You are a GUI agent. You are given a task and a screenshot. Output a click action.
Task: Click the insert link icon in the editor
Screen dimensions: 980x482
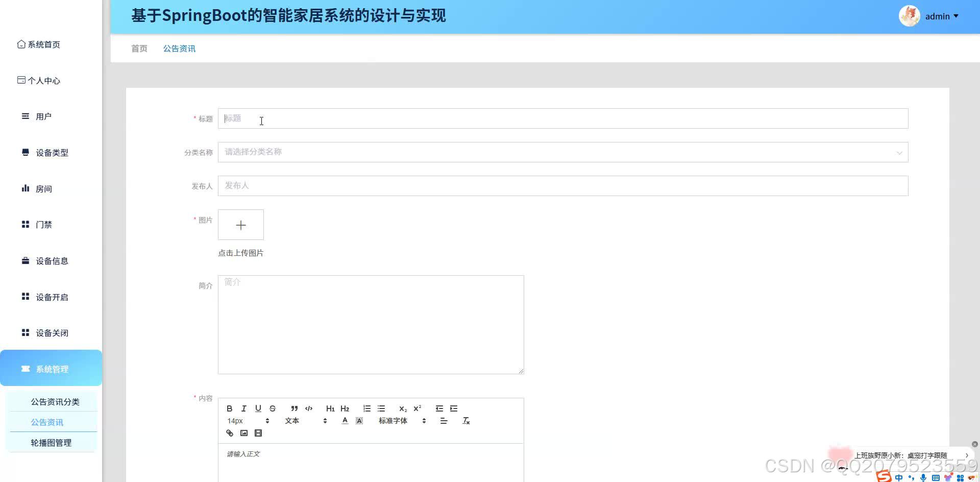click(x=230, y=433)
